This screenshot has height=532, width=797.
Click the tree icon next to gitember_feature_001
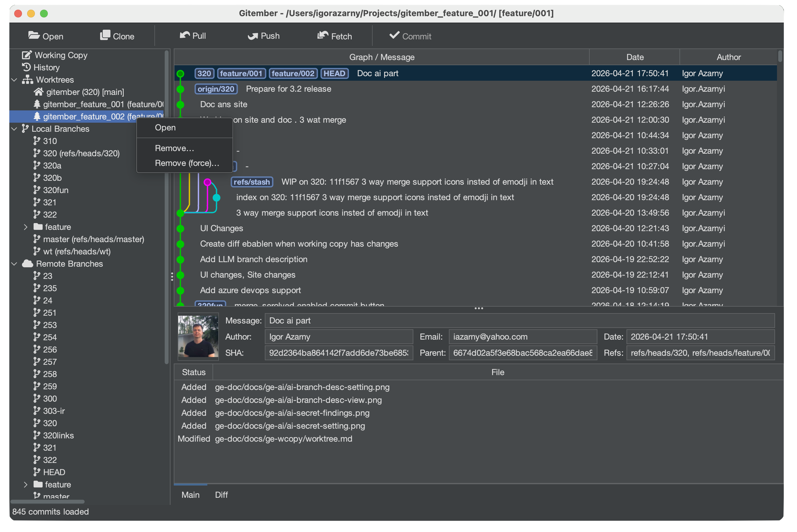(x=37, y=104)
